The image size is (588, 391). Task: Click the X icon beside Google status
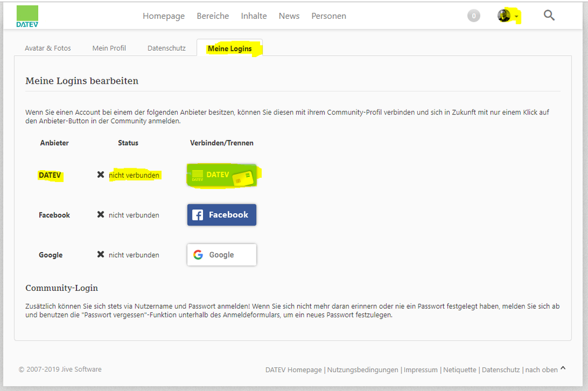click(101, 255)
